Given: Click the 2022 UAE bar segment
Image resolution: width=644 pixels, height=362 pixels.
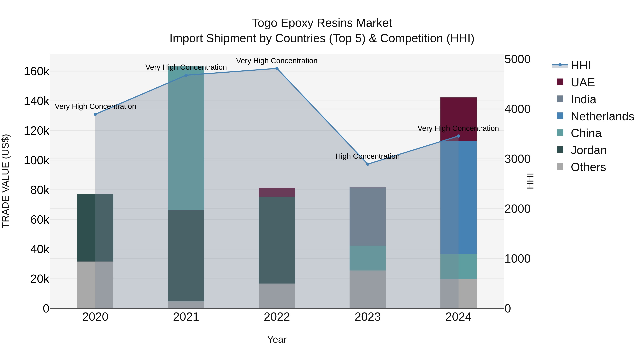Looking at the screenshot, I should [277, 192].
